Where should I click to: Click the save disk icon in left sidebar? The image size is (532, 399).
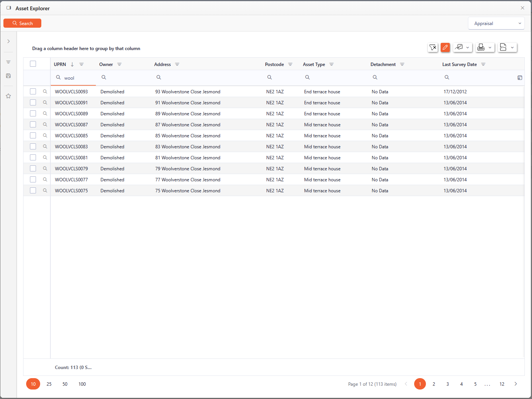[x=8, y=76]
